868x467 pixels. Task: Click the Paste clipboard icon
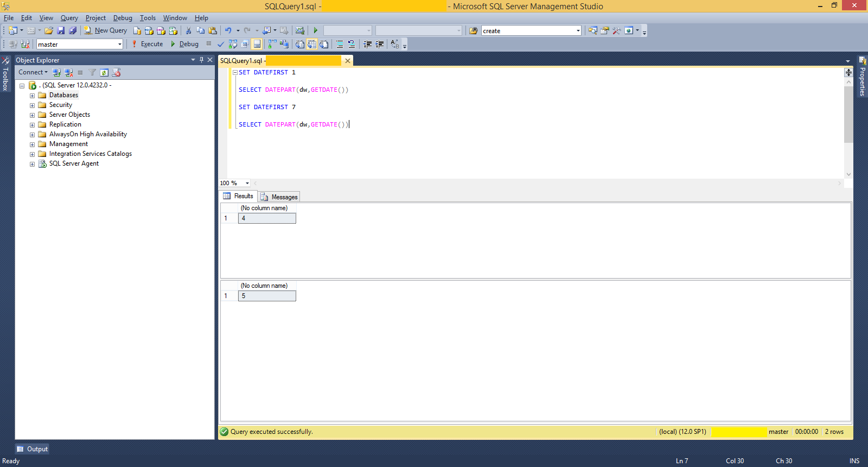[x=213, y=30]
